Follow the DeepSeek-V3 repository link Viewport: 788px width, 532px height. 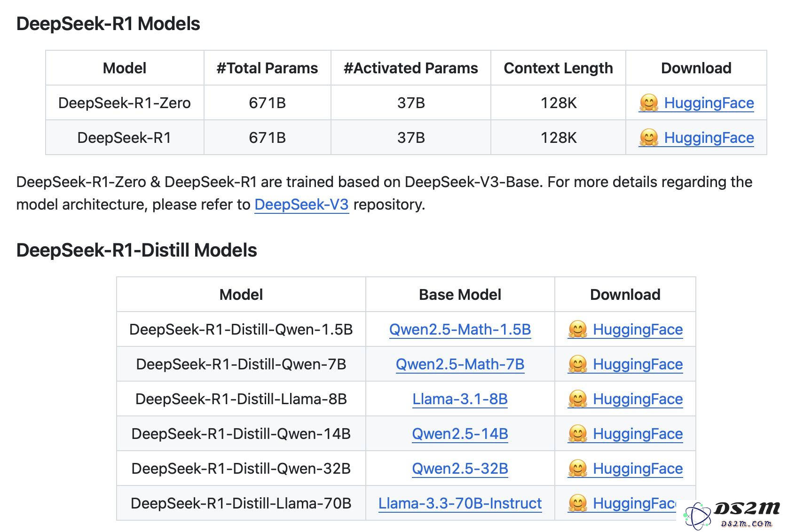click(301, 204)
